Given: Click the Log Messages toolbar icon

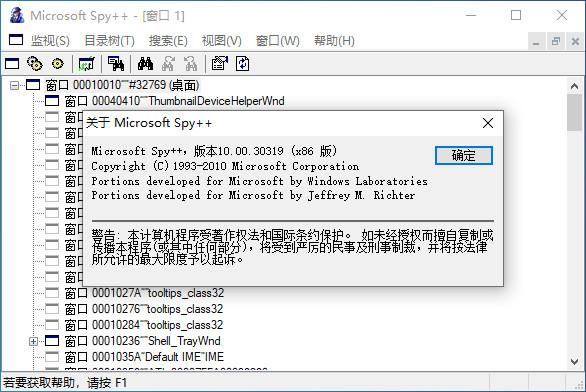Looking at the screenshot, I should pyautogui.click(x=87, y=64).
